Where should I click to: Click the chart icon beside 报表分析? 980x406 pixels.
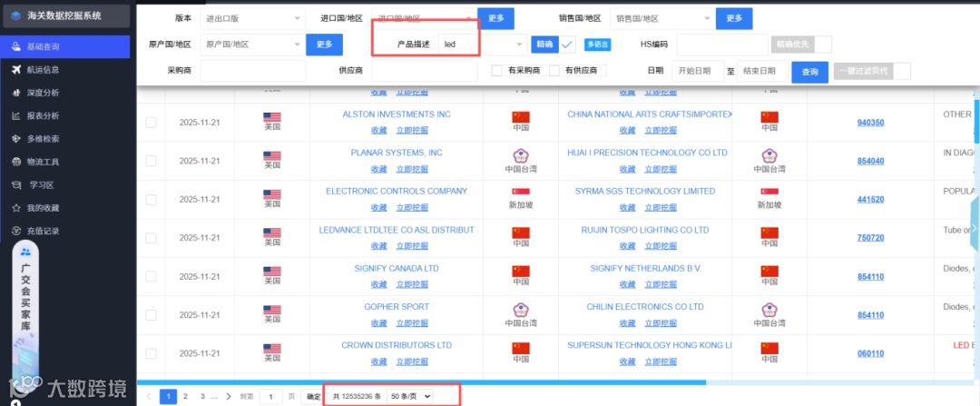click(16, 115)
